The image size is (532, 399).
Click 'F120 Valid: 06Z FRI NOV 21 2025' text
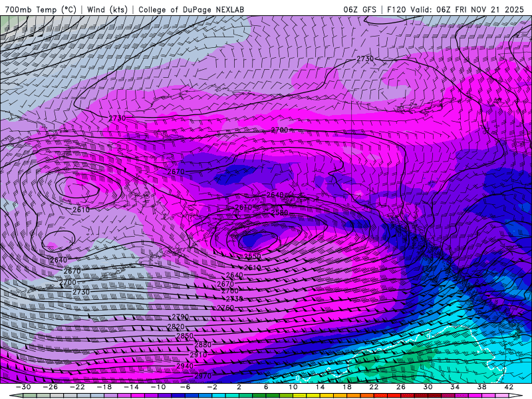tap(456, 9)
